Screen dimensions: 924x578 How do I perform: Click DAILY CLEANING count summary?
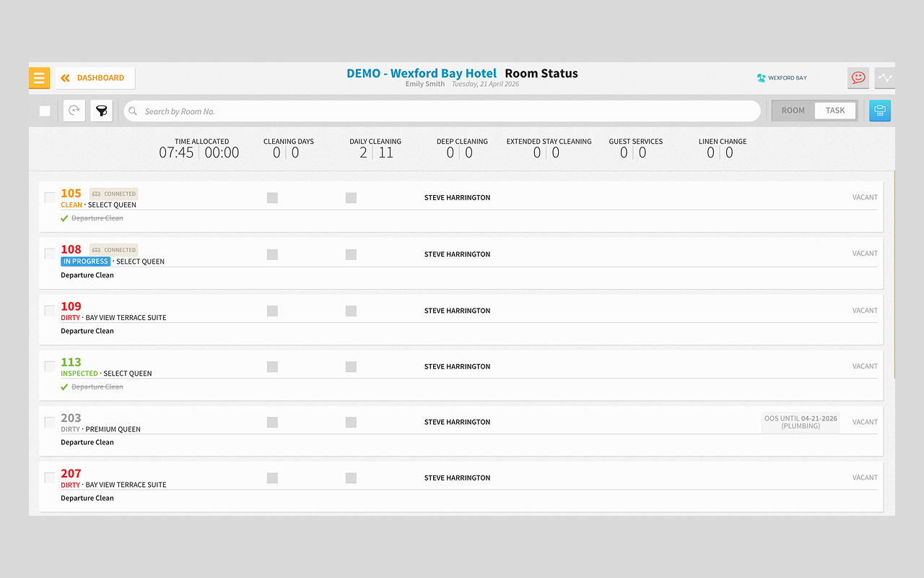coord(375,148)
